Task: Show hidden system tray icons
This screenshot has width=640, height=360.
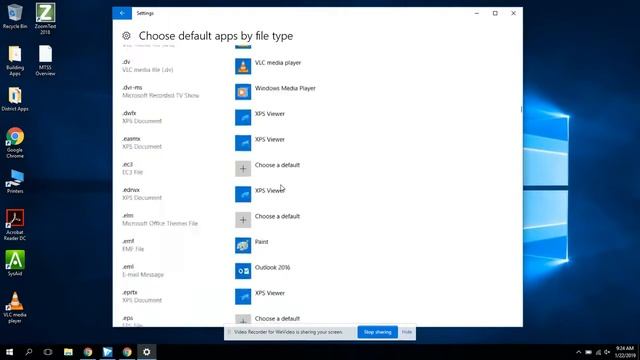Action: [x=578, y=352]
